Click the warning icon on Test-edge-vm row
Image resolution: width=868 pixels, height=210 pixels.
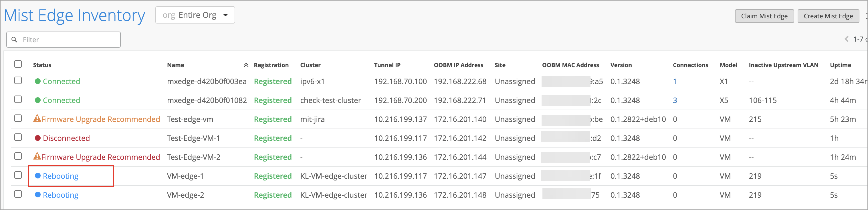(37, 118)
